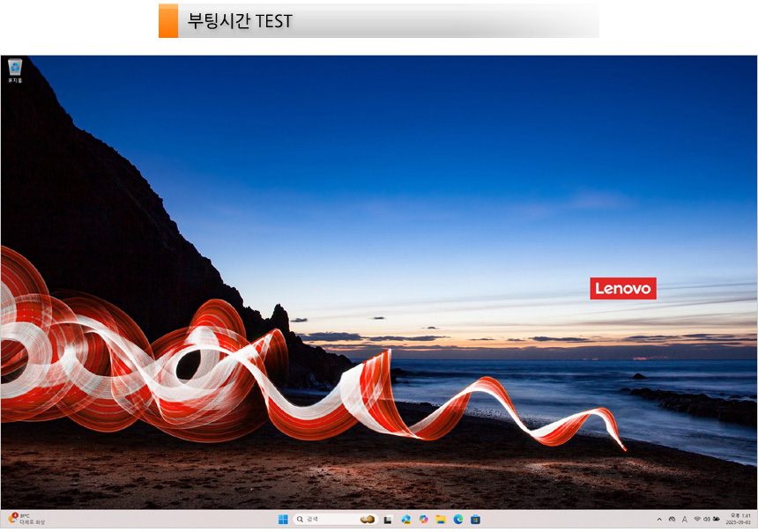This screenshot has height=532, width=758.
Task: Open Wi-Fi network quick settings
Action: [x=697, y=519]
